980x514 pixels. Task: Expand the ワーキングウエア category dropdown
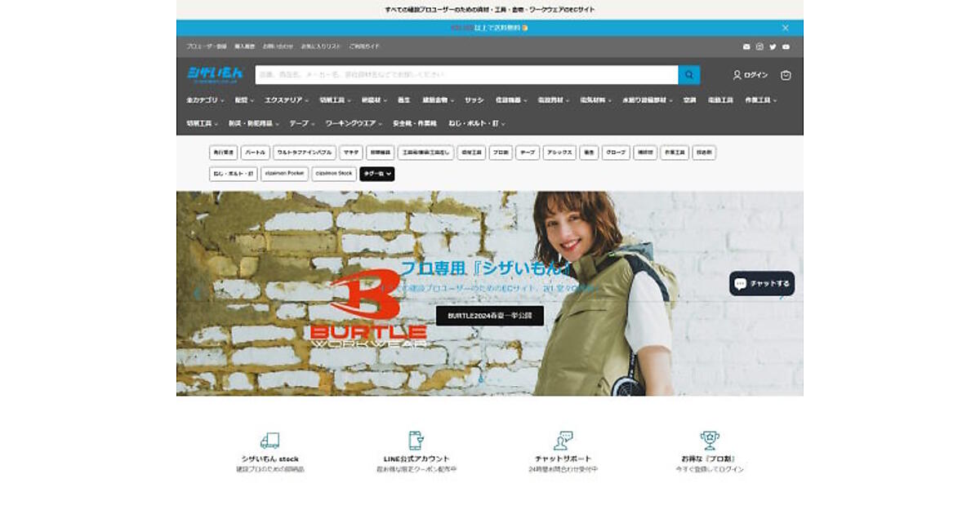pos(354,123)
